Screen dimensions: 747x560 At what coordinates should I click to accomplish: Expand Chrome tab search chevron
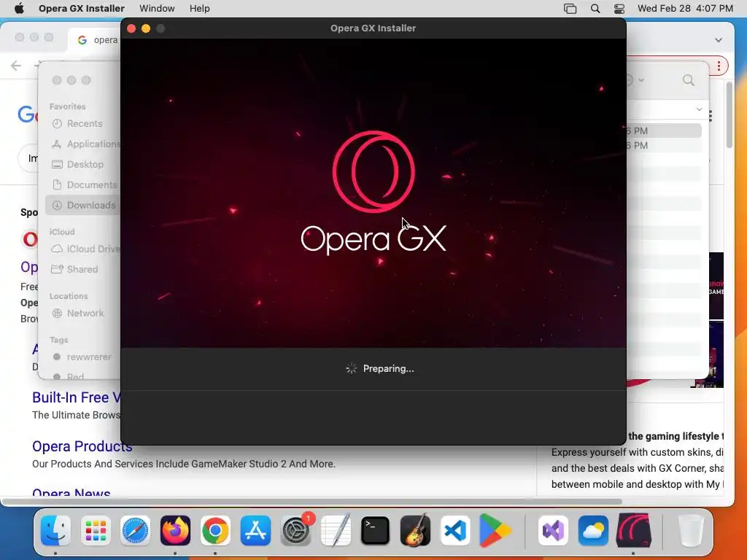coord(719,40)
